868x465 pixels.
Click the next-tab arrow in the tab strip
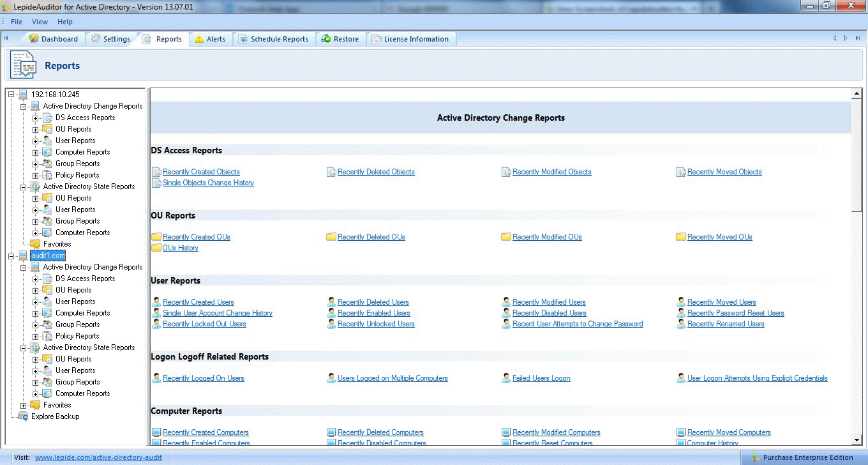pyautogui.click(x=846, y=38)
